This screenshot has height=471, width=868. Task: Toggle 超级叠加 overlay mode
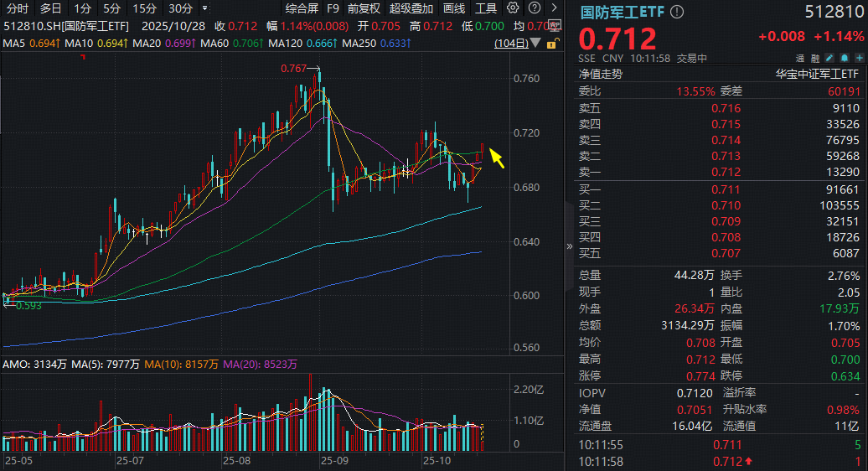pos(411,8)
